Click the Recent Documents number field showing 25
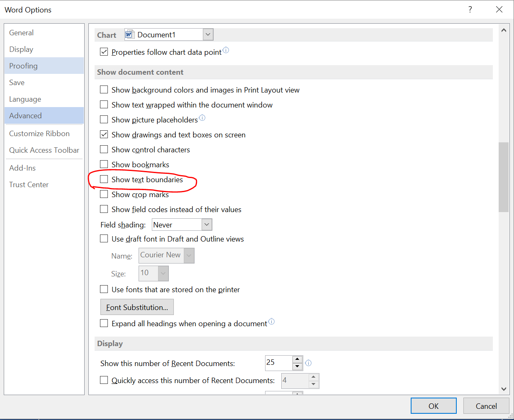The width and height of the screenshot is (514, 420). 279,363
